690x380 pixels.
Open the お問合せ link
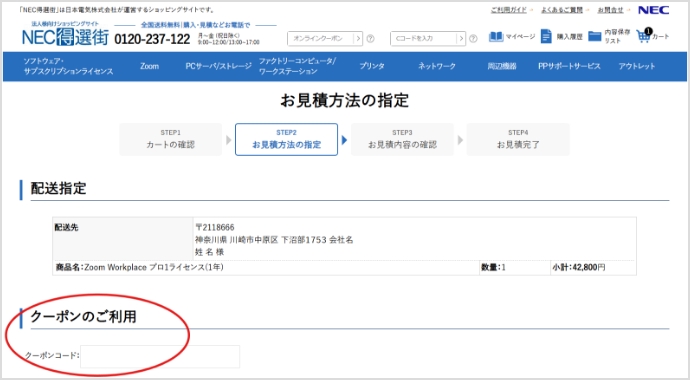[610, 10]
